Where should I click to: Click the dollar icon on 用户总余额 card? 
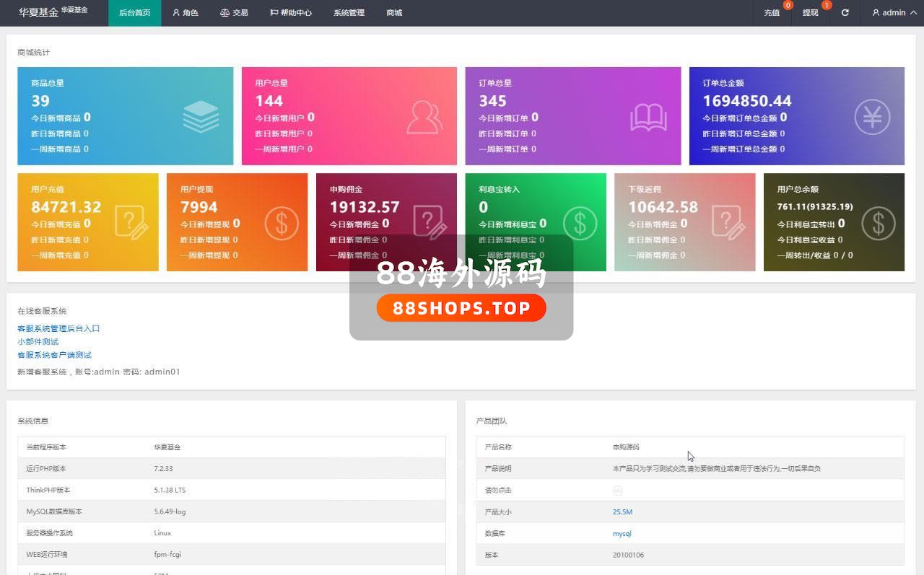pos(878,223)
